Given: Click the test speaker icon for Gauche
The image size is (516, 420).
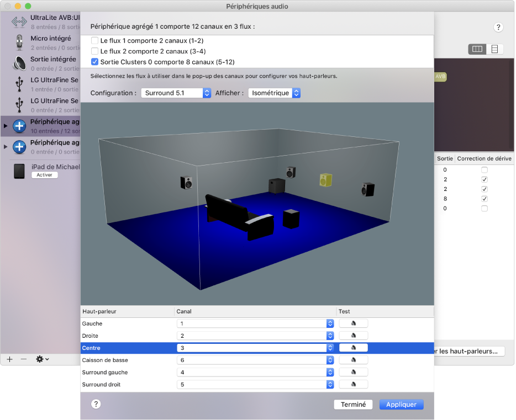Looking at the screenshot, I should [x=353, y=323].
